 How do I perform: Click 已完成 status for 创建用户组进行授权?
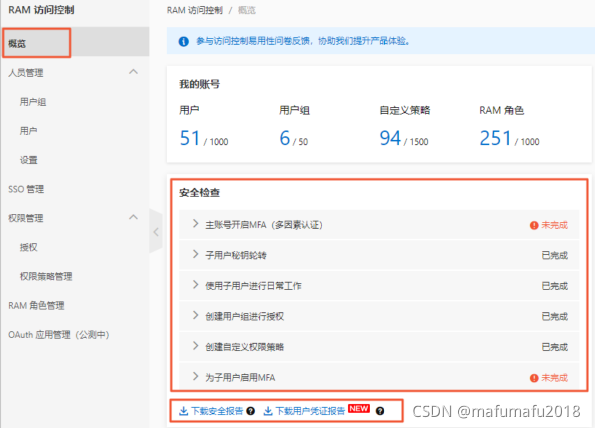pos(554,316)
